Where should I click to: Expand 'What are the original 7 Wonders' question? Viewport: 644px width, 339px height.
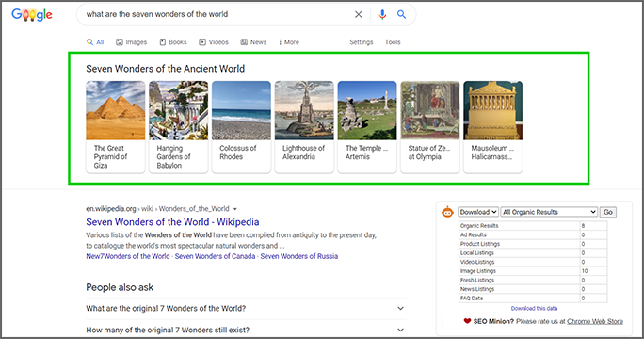click(x=246, y=309)
